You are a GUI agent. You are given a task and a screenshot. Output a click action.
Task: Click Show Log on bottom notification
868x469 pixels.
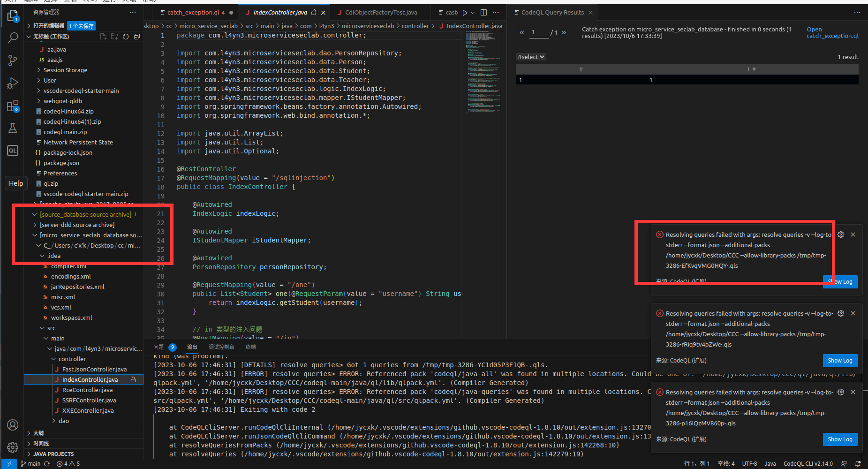840,439
